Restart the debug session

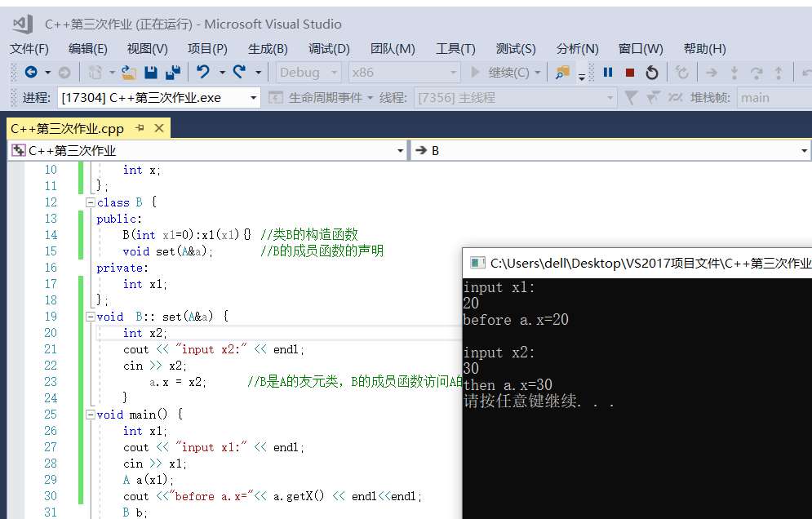(652, 73)
